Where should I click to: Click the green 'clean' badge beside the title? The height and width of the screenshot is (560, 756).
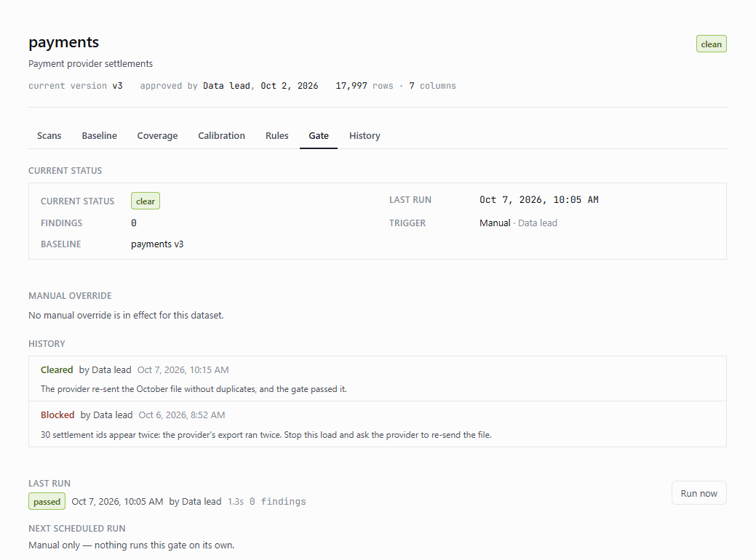click(711, 44)
